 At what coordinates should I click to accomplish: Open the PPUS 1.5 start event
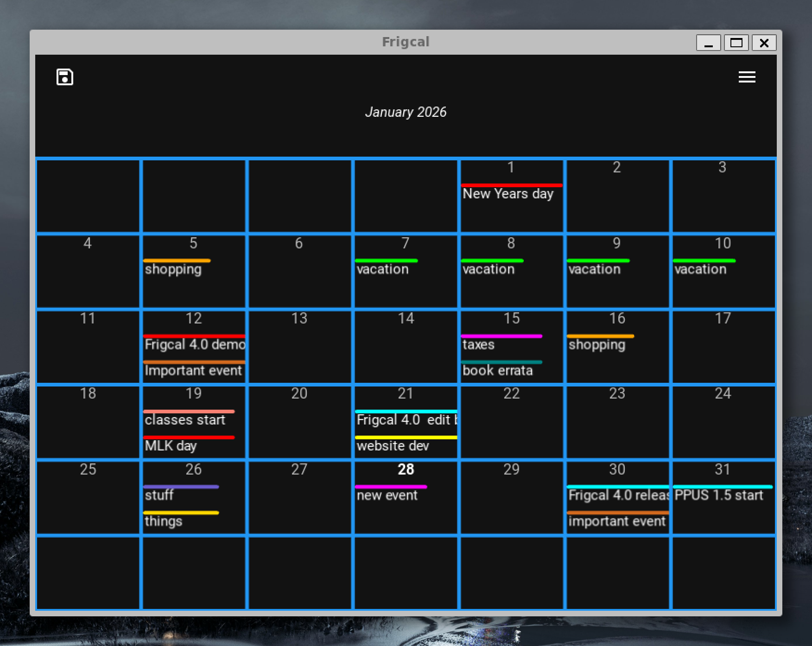pyautogui.click(x=723, y=495)
